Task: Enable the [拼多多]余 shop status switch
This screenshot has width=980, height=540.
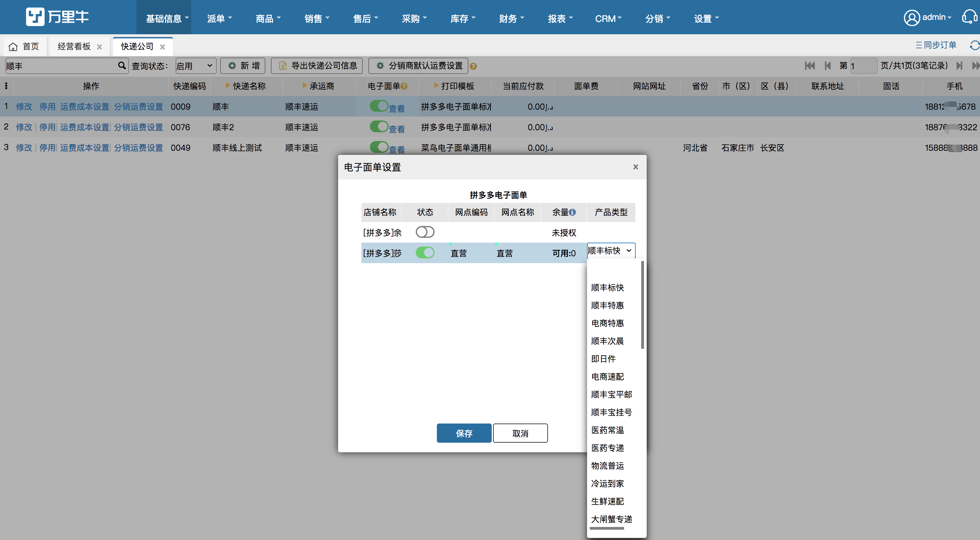Action: click(425, 232)
